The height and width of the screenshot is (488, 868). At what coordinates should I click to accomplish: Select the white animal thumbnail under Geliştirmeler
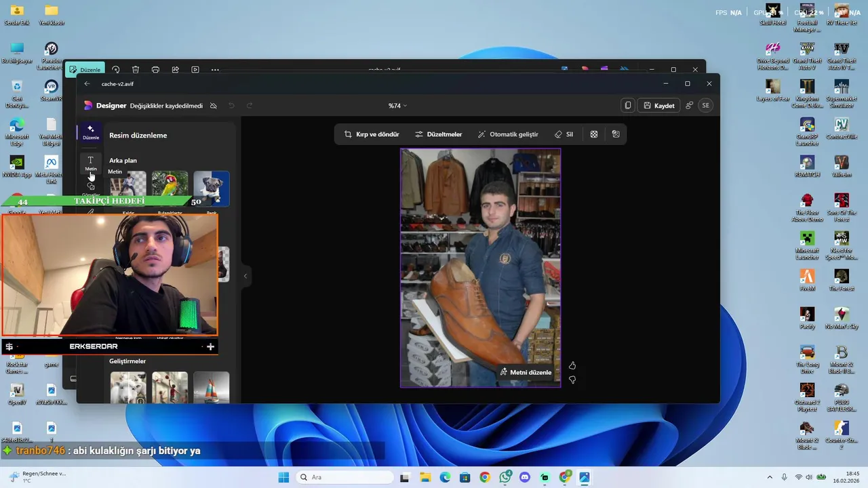click(128, 387)
